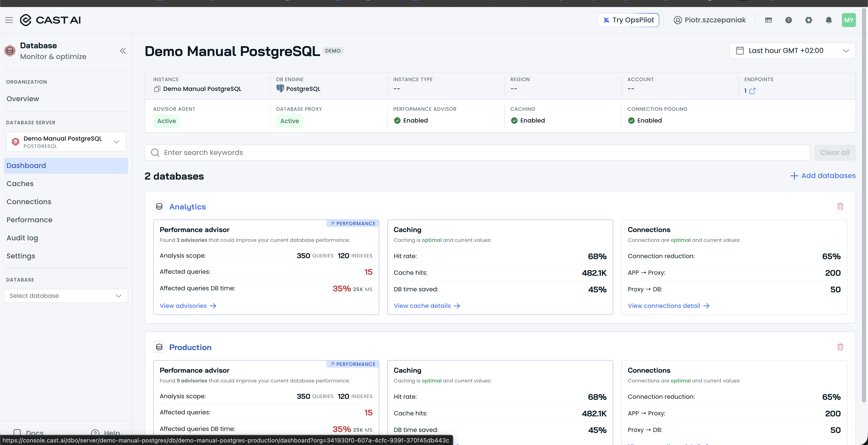Click the Analytics database icon
This screenshot has height=445, width=868.
click(x=159, y=206)
